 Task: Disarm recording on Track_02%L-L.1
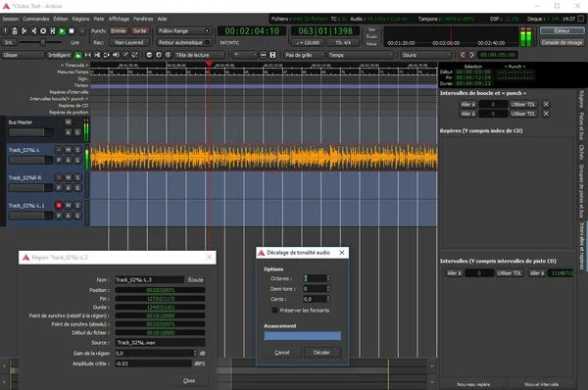[59, 206]
